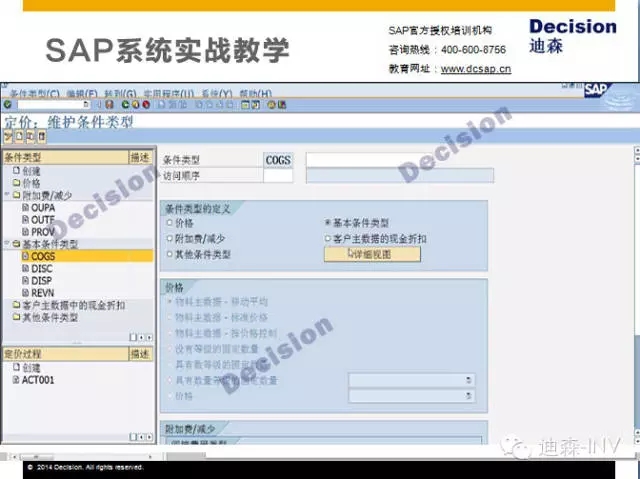Click the right scroll arrow under 条件类型 tree
Viewport: 640px width, 479px height.
pyautogui.click(x=149, y=337)
